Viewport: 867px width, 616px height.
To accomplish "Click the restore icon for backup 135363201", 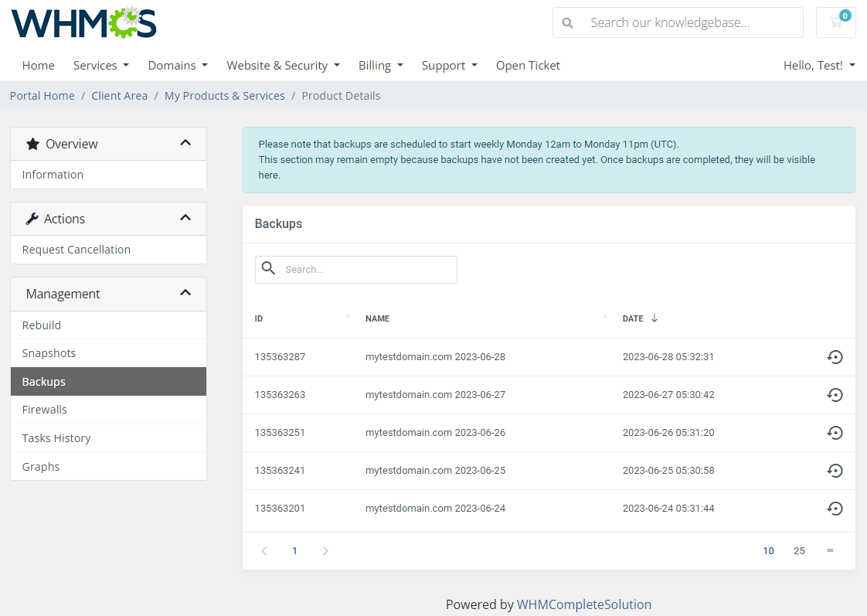I will [835, 508].
